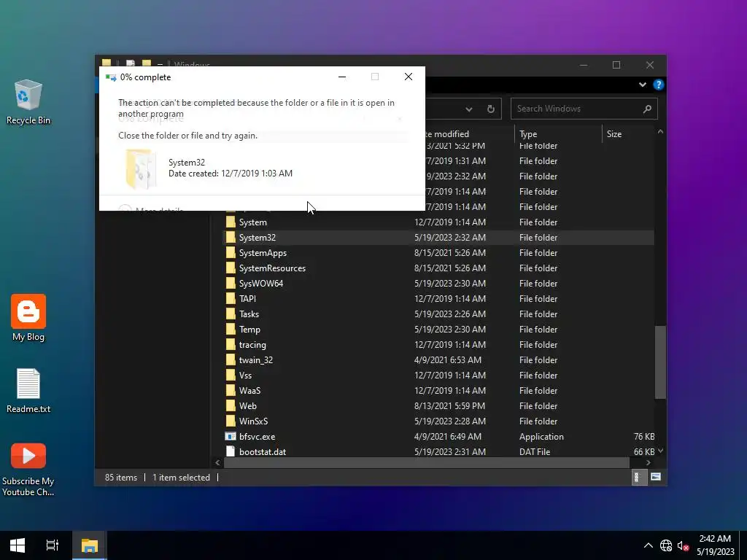Click the search magnifier icon
Screen dimensions: 747x560
(647, 109)
